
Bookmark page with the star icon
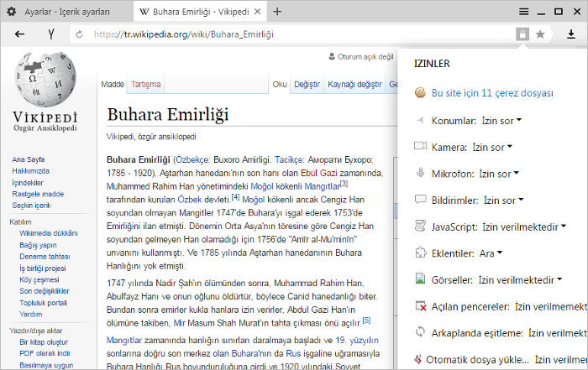540,34
